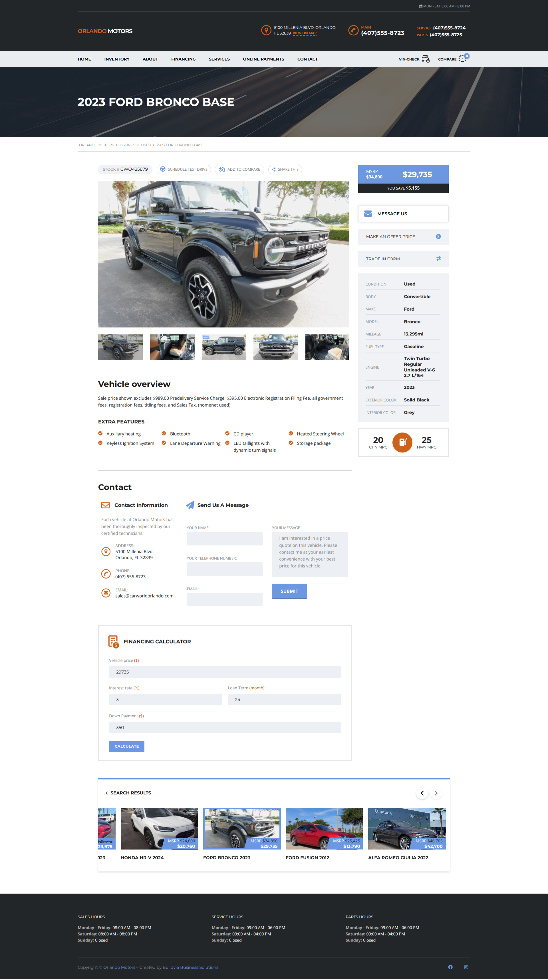The height and width of the screenshot is (980, 548).
Task: Open the Financing menu item
Action: [183, 59]
